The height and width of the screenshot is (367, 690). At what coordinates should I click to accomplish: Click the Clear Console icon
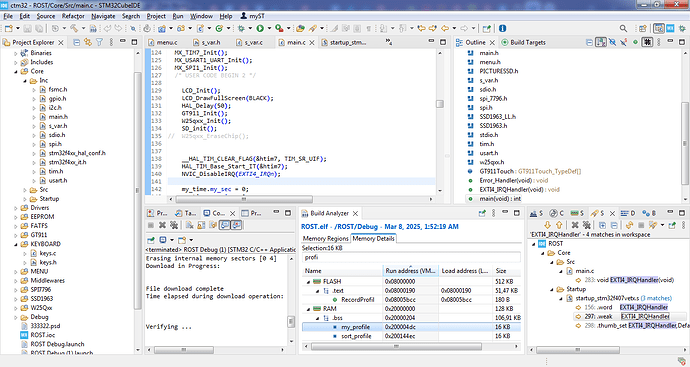coord(189,225)
